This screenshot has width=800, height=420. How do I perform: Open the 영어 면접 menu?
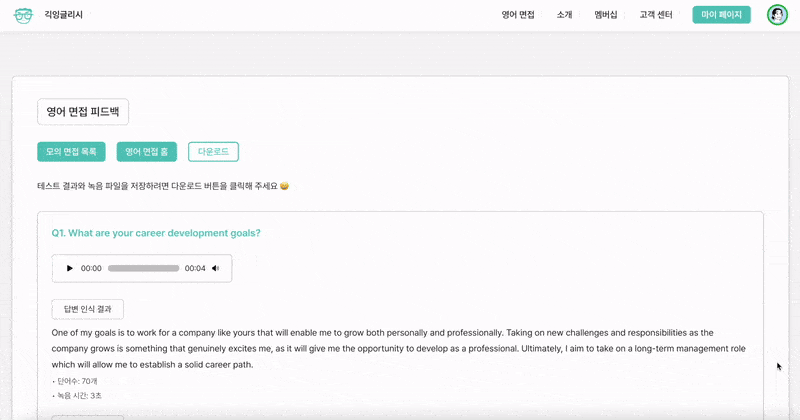518,15
